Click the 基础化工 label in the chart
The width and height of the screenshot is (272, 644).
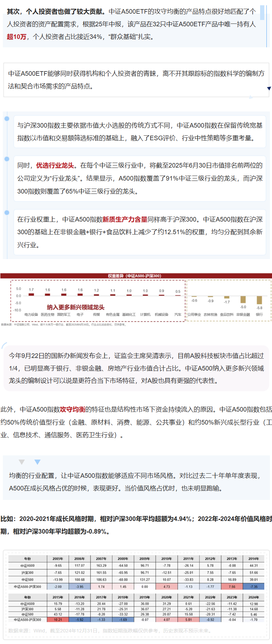(x=129, y=314)
